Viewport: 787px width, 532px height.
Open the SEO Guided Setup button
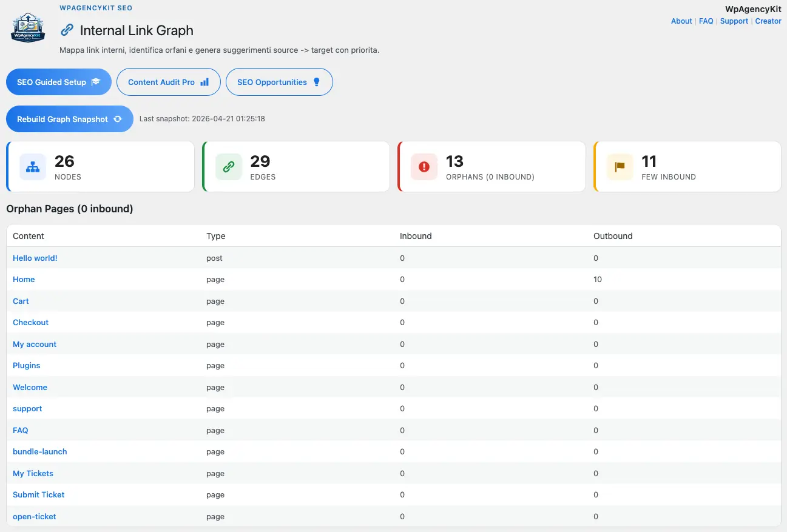[x=59, y=82]
